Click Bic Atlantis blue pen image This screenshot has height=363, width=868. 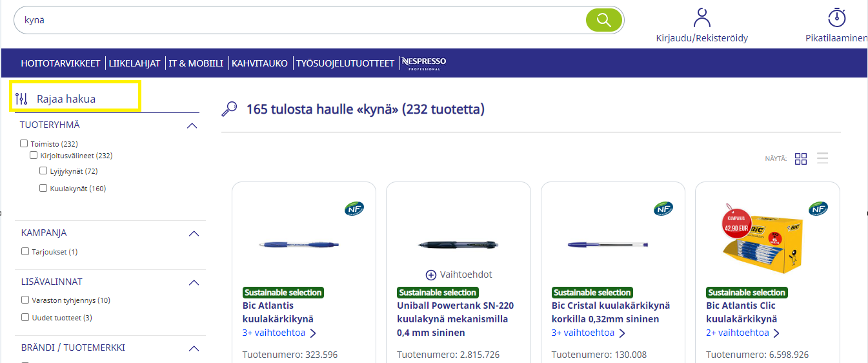(x=299, y=245)
